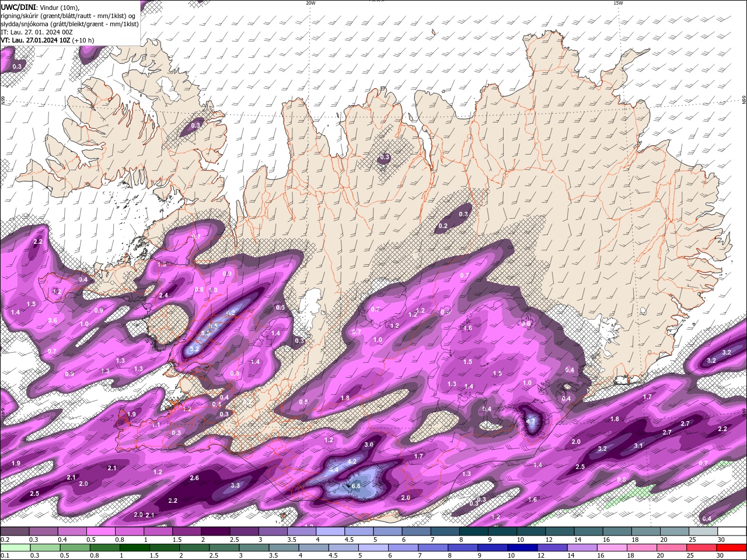Top legend: pick swatch between 2 and 2.5
Image resolution: width=747 pixels, height=560 pixels.
[x=215, y=531]
